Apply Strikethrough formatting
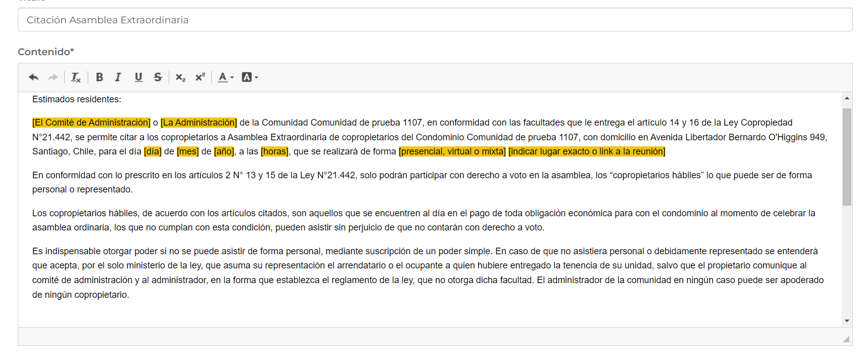The height and width of the screenshot is (353, 868). pos(158,77)
